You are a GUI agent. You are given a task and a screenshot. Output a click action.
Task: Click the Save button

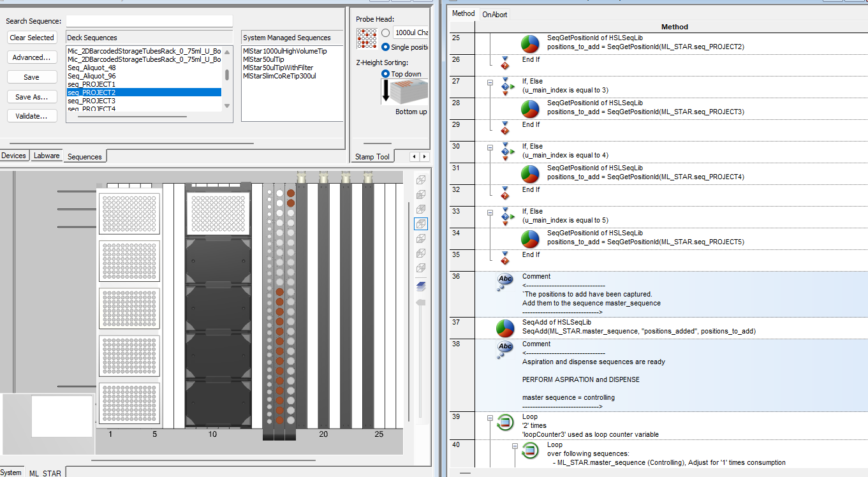click(32, 77)
